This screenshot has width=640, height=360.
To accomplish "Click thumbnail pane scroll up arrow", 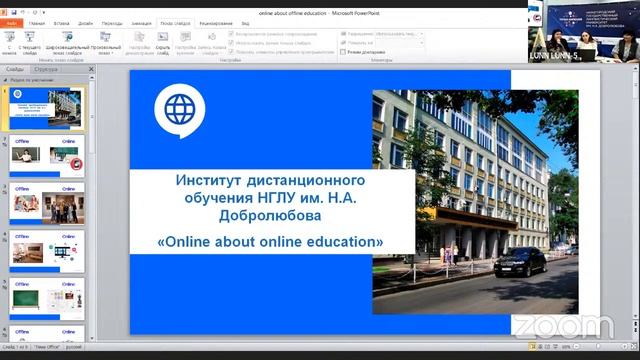I will click(x=92, y=78).
